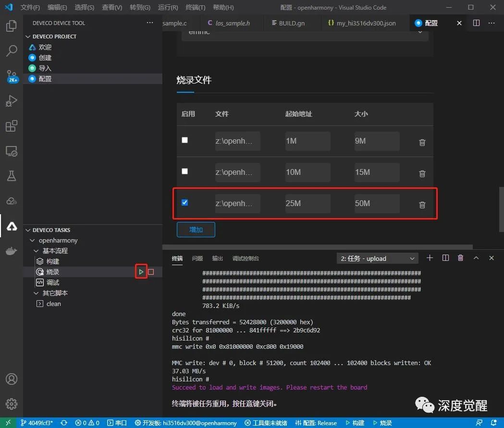The width and height of the screenshot is (504, 428).
Task: Select the clean script task
Action: pos(54,304)
